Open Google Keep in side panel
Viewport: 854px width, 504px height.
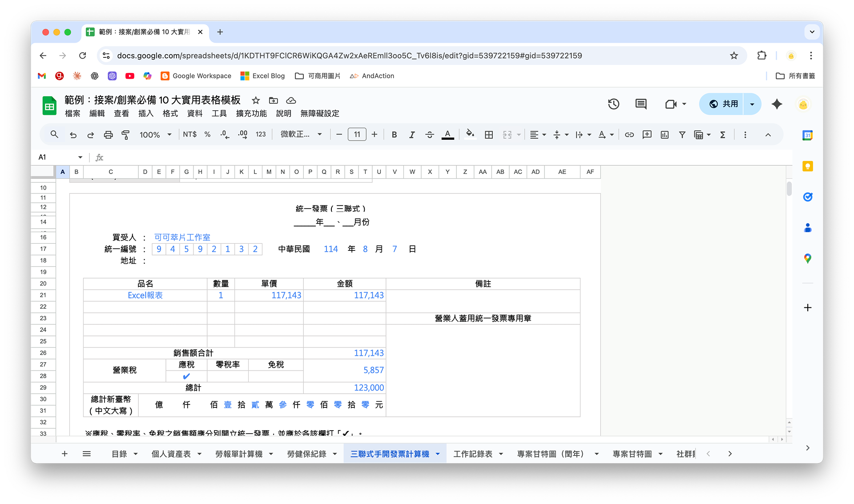click(x=807, y=166)
